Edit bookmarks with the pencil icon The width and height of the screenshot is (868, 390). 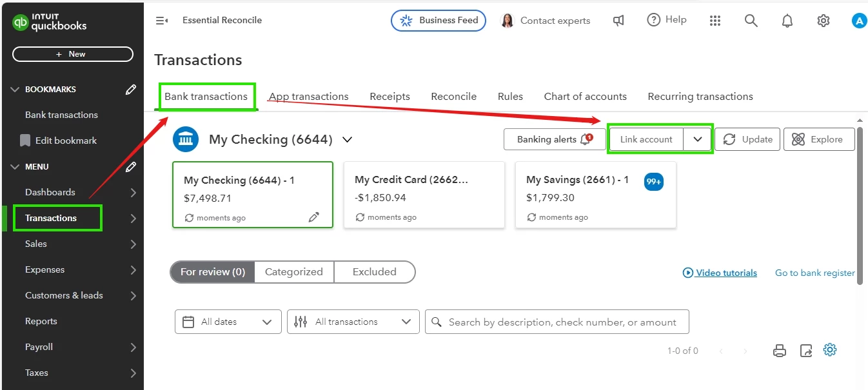coord(131,90)
